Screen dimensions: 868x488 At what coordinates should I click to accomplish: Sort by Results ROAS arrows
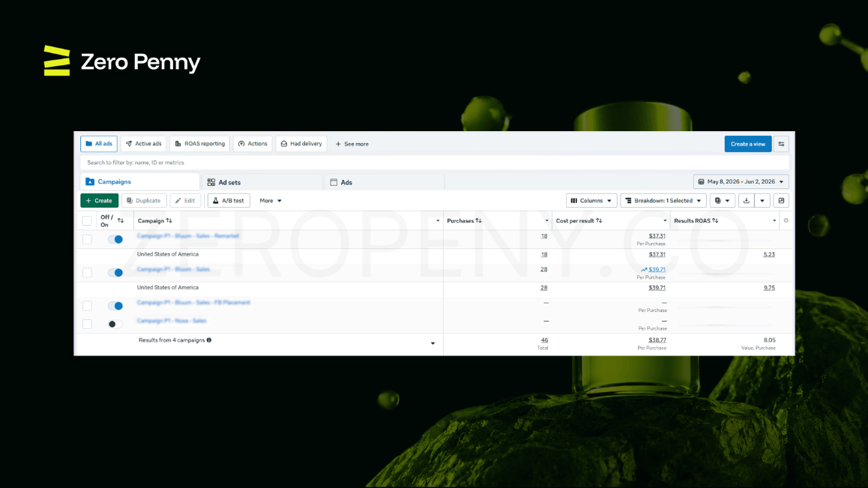(715, 220)
